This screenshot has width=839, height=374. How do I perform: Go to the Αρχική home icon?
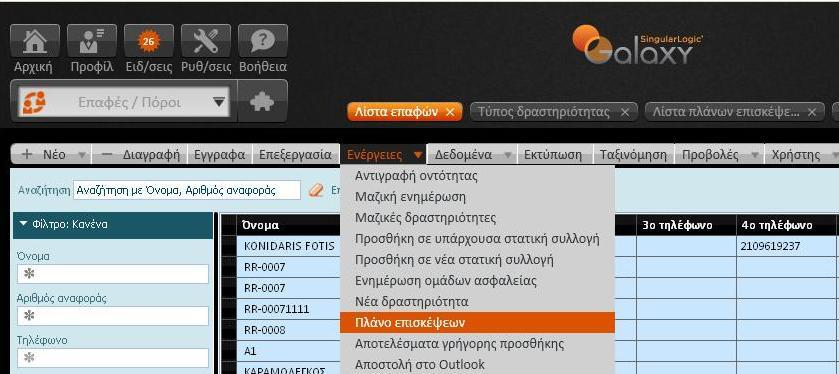[x=35, y=41]
